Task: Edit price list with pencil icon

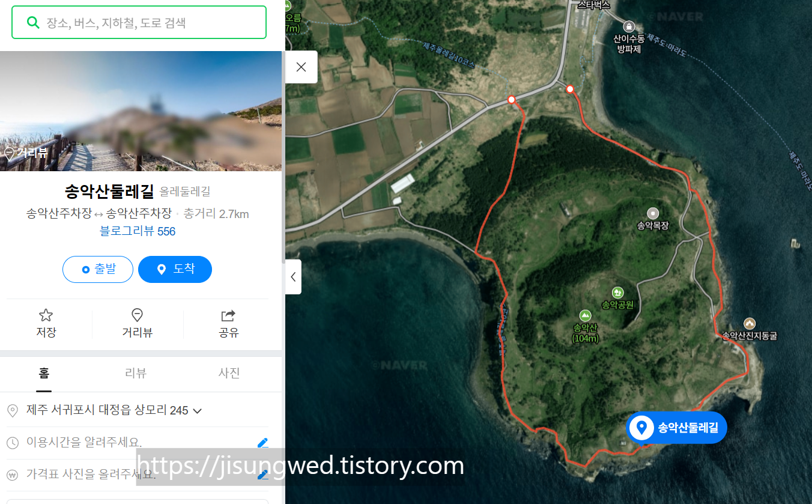Action: point(262,475)
